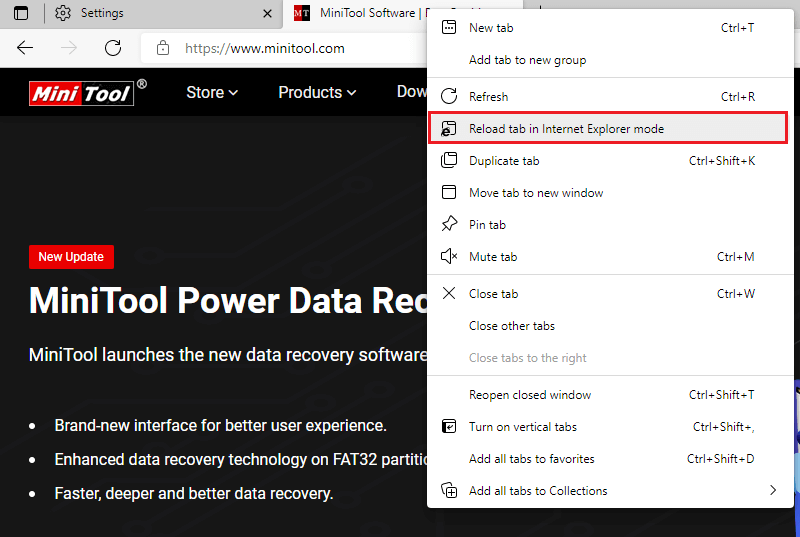Select Reopen closed window
Screen dimensions: 800x537
(x=529, y=395)
